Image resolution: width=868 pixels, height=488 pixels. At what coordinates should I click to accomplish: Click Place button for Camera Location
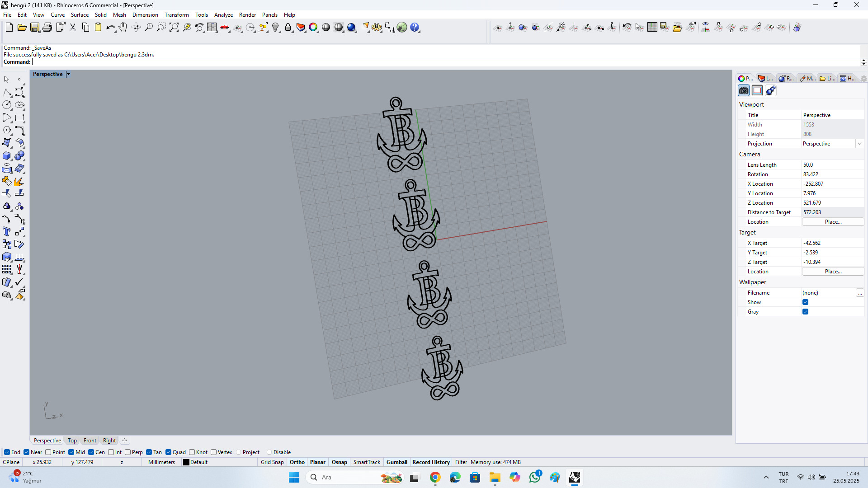click(x=833, y=222)
